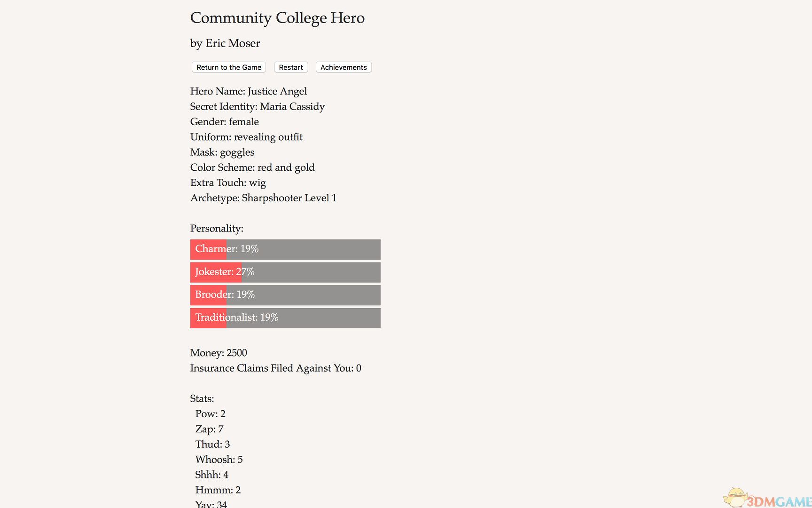Select the Hero Name Justice Angel line
The height and width of the screenshot is (508, 812).
coord(249,91)
